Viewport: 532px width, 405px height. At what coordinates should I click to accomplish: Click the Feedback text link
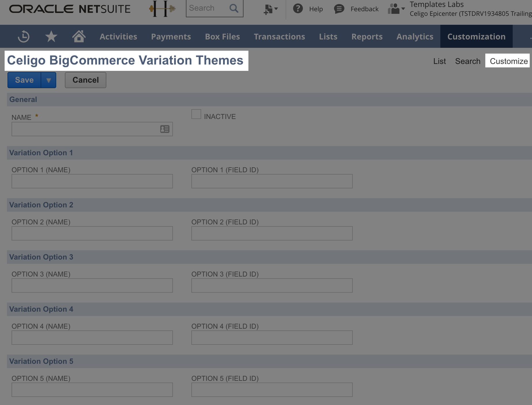[x=365, y=9]
